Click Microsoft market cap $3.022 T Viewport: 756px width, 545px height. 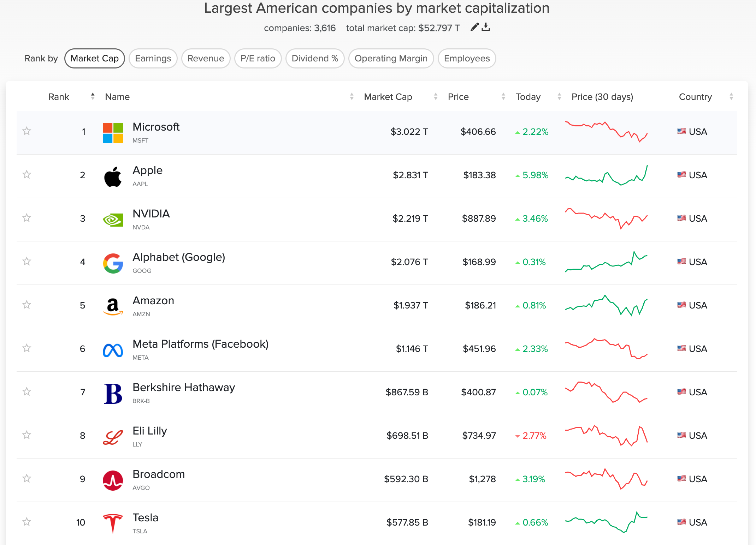[x=409, y=132]
